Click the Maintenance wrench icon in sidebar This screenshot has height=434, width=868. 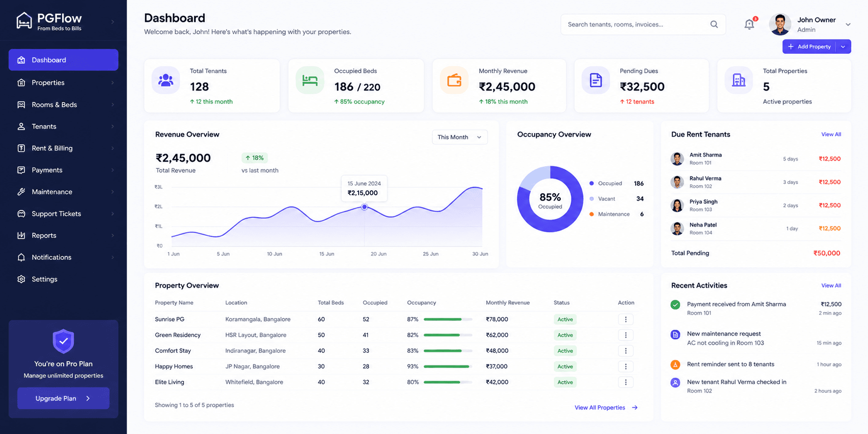[21, 192]
